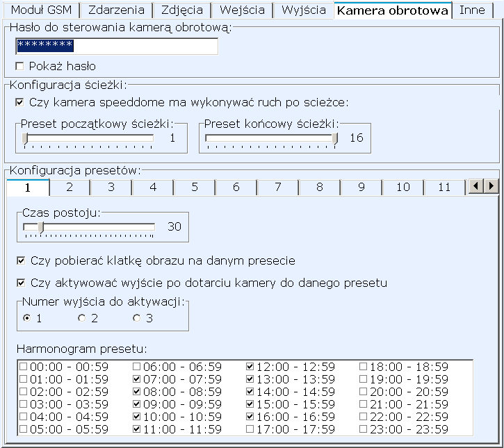
Task: Uncheck the 09:00 - 09:59 schedule box
Action: click(x=137, y=404)
